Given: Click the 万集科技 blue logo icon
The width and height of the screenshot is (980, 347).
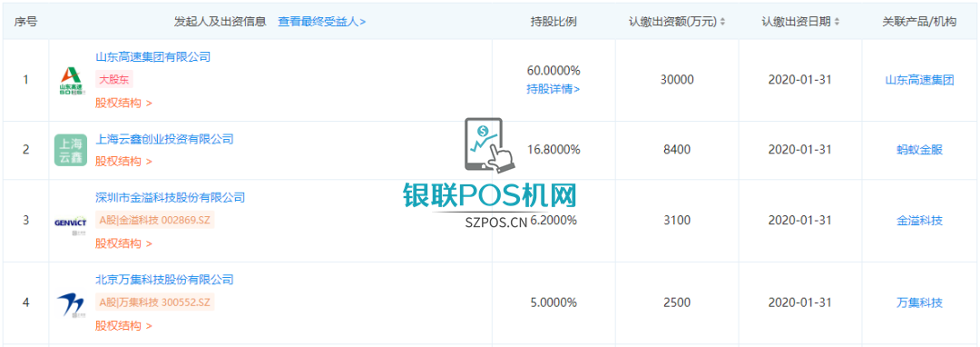Looking at the screenshot, I should point(71,303).
